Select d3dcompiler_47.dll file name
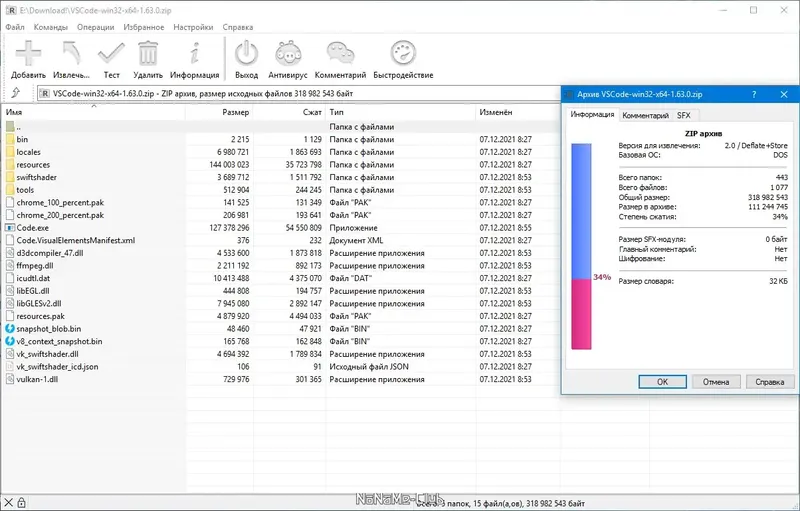This screenshot has width=800, height=511. pyautogui.click(x=49, y=253)
